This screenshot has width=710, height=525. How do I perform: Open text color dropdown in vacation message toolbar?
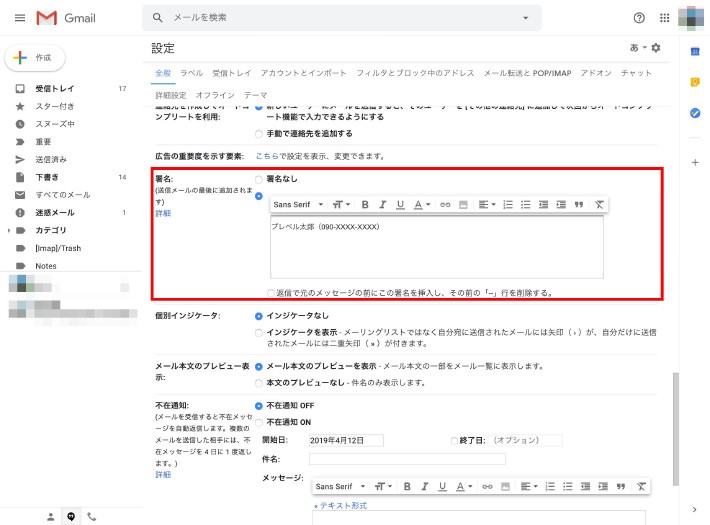point(464,486)
